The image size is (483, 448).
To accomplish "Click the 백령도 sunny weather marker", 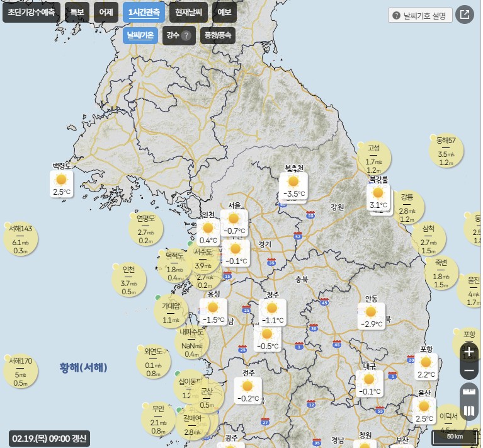I will point(62,184).
